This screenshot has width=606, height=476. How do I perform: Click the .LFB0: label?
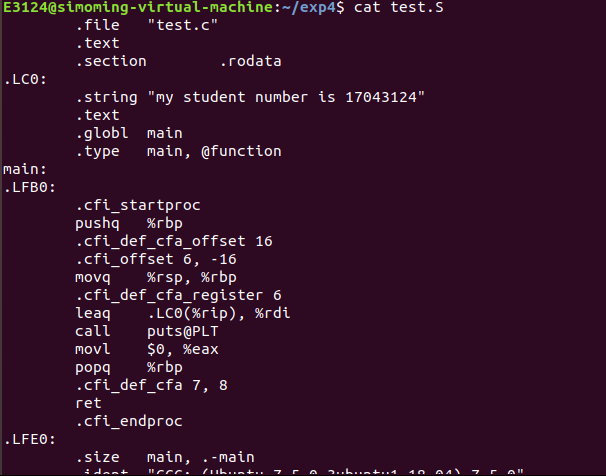[28, 187]
